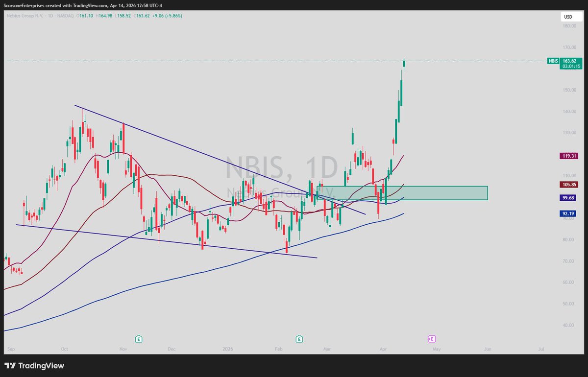Click the May label on time axis
The image size is (588, 377).
(x=437, y=350)
